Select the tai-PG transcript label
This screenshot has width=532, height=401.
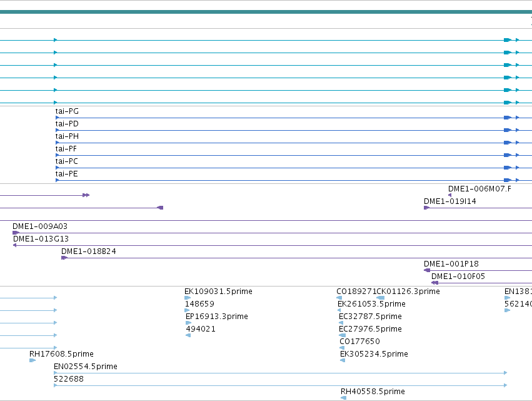67,111
